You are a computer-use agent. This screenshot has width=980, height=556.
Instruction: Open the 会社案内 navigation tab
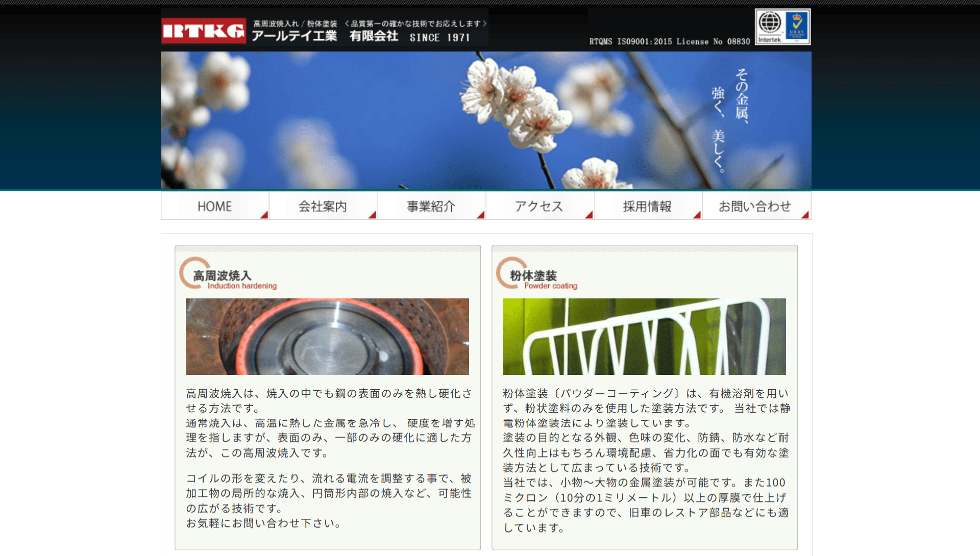[323, 206]
